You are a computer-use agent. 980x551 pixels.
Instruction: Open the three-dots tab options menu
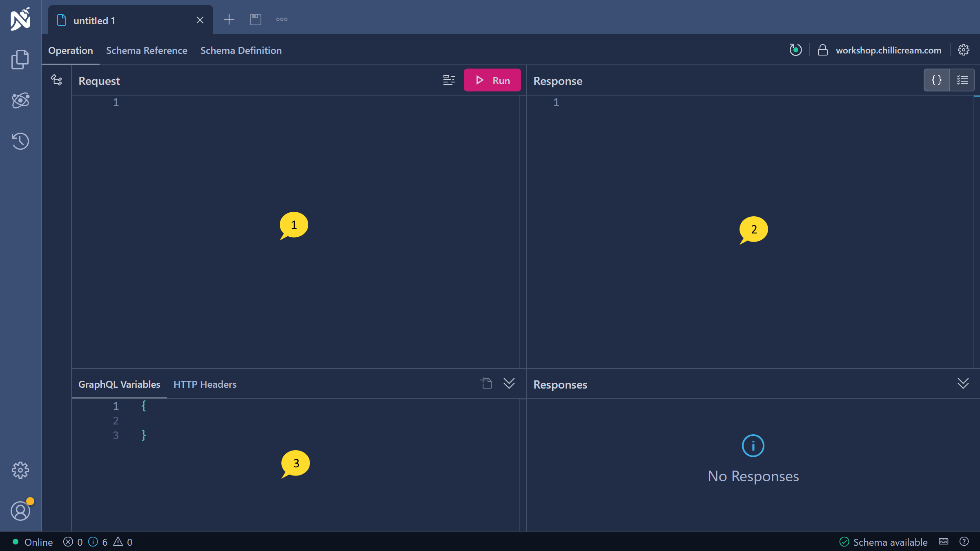(281, 20)
